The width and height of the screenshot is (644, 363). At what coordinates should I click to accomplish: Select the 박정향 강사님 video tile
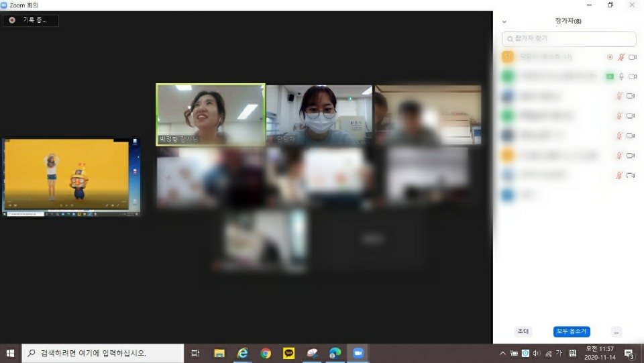click(x=210, y=115)
